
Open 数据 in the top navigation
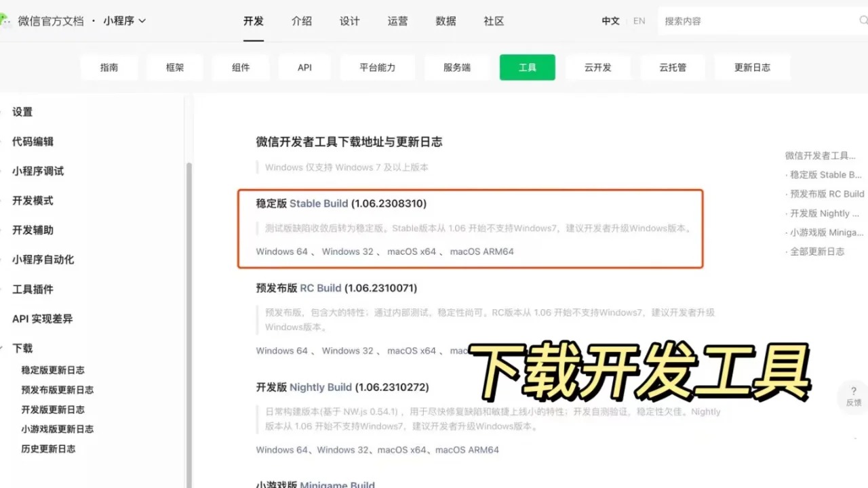446,21
